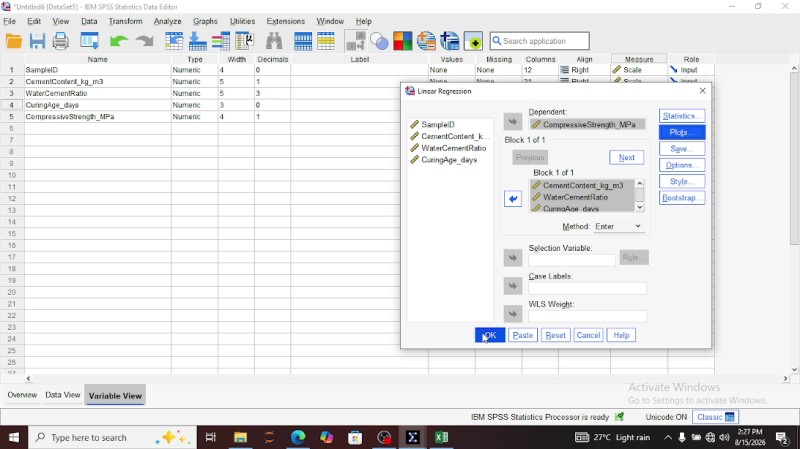This screenshot has height=449, width=800.
Task: Open the File menu
Action: pos(10,21)
